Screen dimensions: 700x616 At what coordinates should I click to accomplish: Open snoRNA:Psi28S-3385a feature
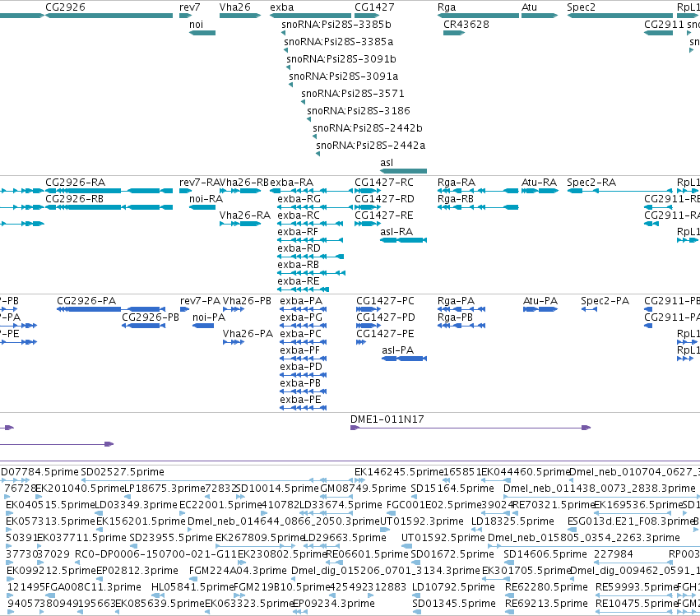coord(285,50)
